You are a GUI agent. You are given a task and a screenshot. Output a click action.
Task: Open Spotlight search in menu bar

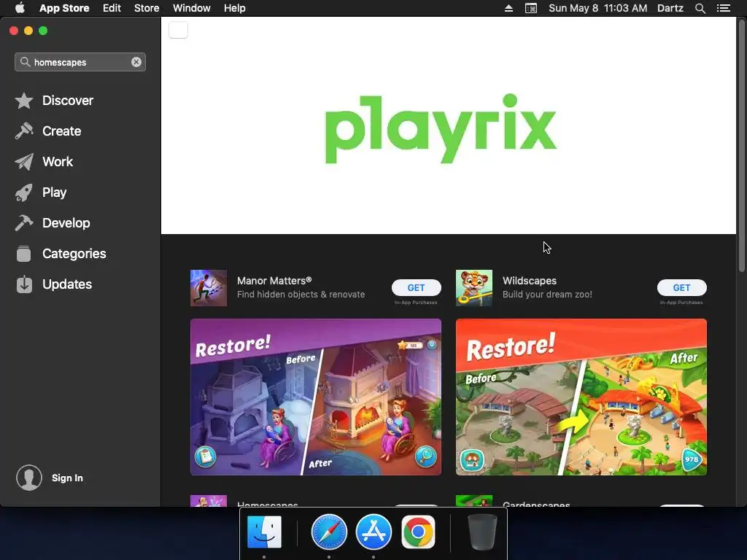(700, 8)
